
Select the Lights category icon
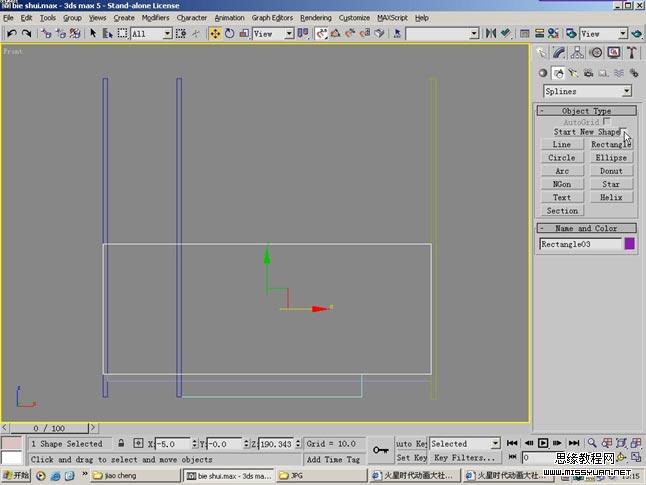[573, 73]
